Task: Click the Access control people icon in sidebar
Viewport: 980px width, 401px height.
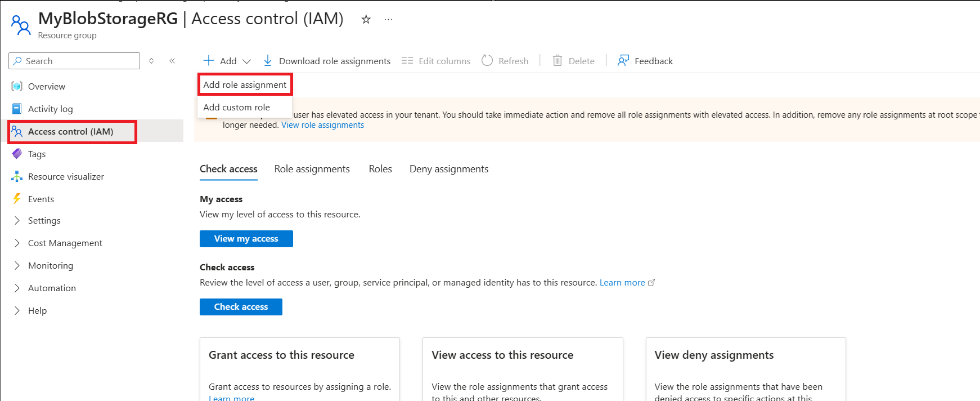Action: pos(17,131)
